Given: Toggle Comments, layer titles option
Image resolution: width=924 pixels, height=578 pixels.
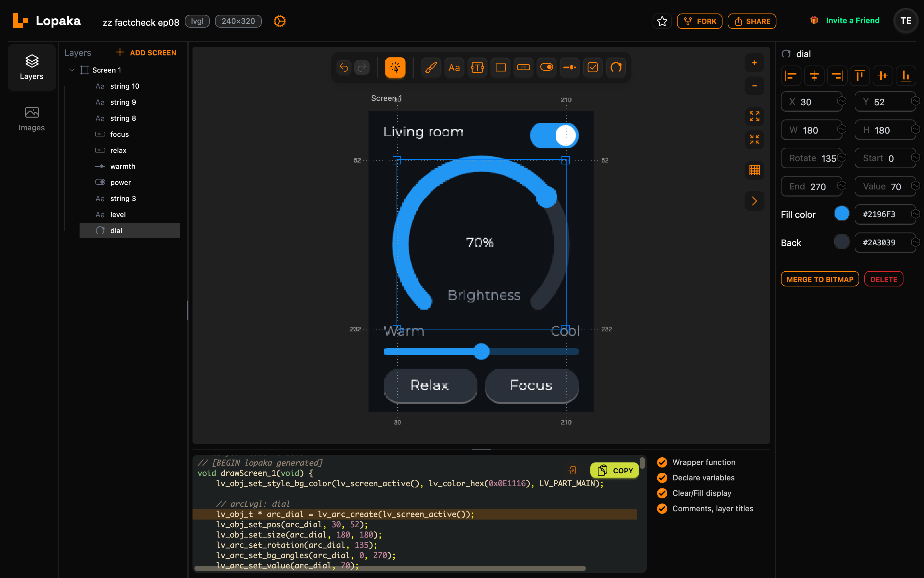Looking at the screenshot, I should pyautogui.click(x=705, y=508).
